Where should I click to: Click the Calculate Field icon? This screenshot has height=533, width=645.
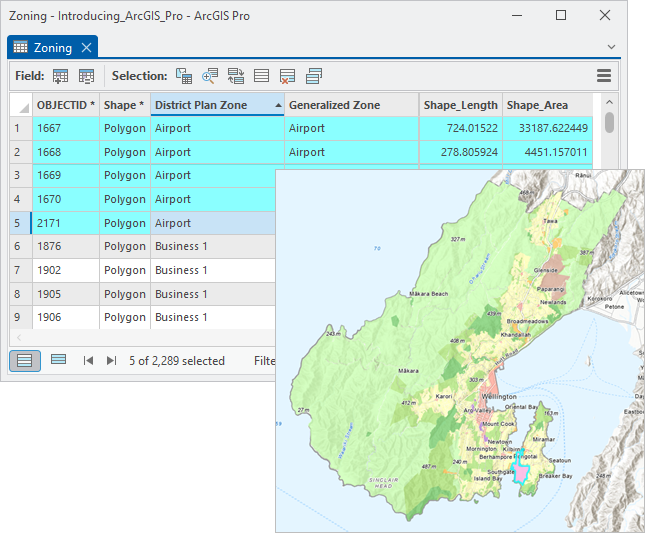point(86,76)
